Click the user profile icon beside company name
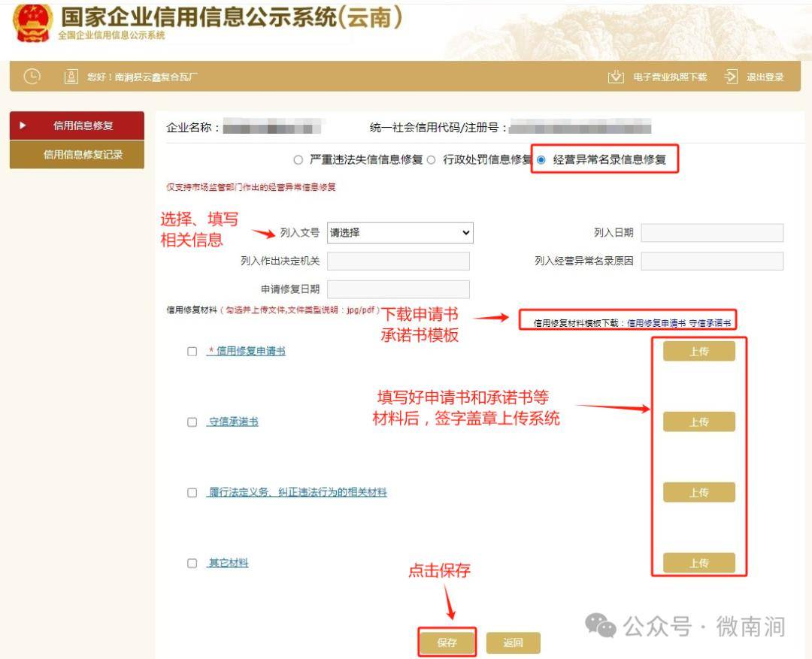This screenshot has height=659, width=812. [71, 77]
